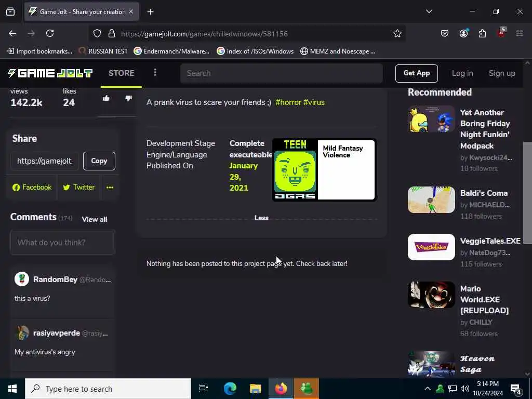Open Windows Start menu
The image size is (532, 399).
pyautogui.click(x=12, y=389)
